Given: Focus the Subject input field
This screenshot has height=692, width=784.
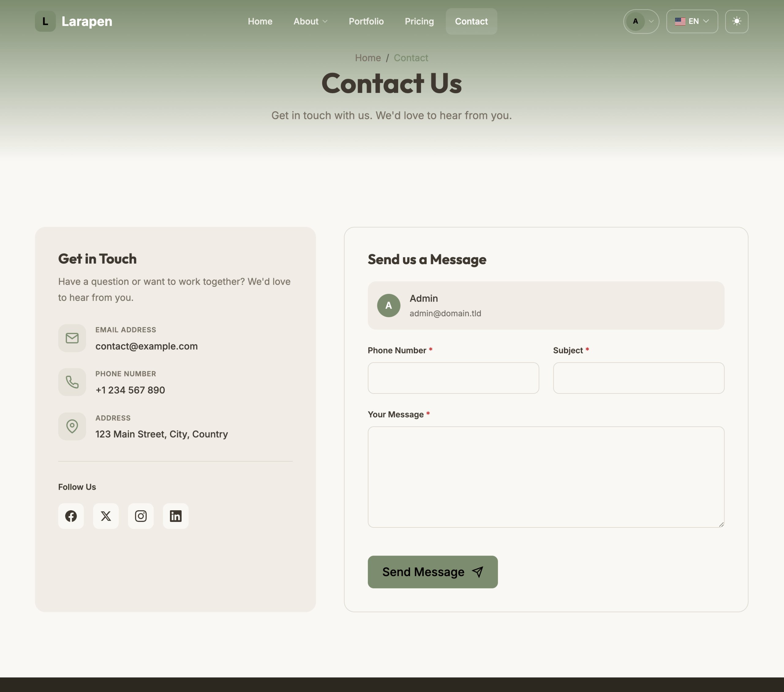Looking at the screenshot, I should [638, 378].
